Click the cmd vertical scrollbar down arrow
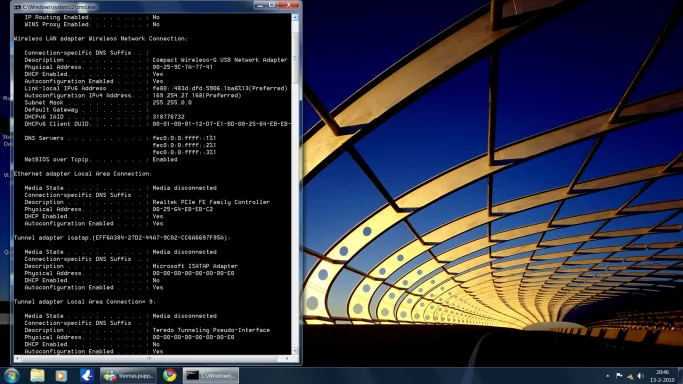Viewport: 683px width, 384px height. pos(295,351)
